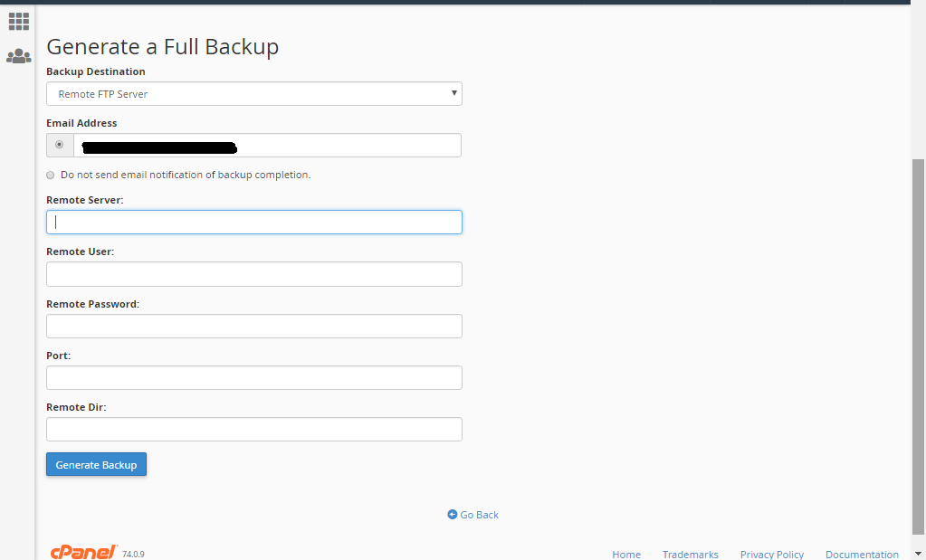Open the Documentation footer link
The height and width of the screenshot is (560, 926).
[x=862, y=554]
